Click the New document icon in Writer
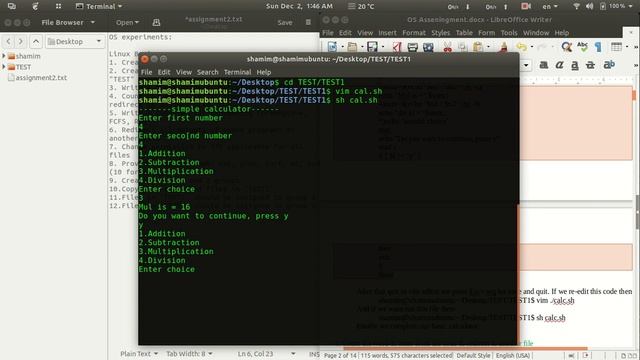 point(332,47)
